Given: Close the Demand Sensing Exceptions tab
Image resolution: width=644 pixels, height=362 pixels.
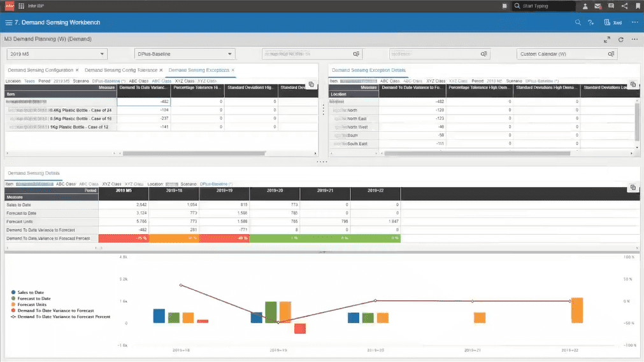Looking at the screenshot, I should point(233,70).
